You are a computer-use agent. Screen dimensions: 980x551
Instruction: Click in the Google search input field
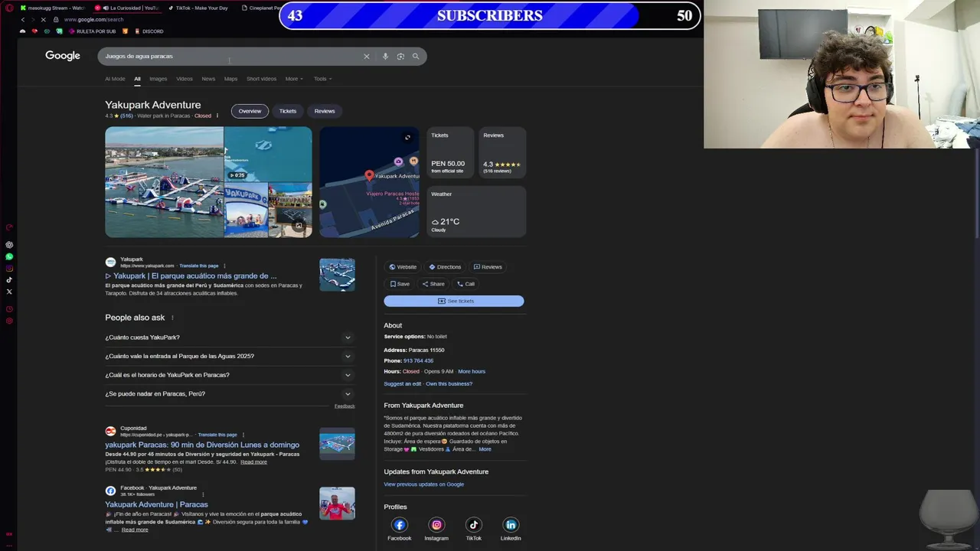point(230,56)
